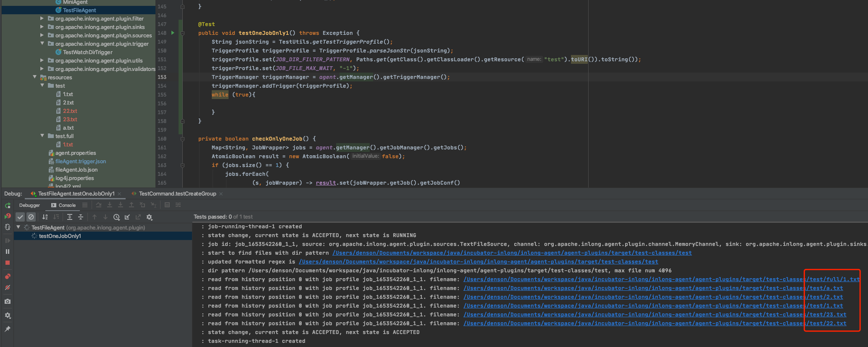Viewport: 868px width, 347px height.
Task: Open fileAgent.trigger.json file
Action: (80, 161)
